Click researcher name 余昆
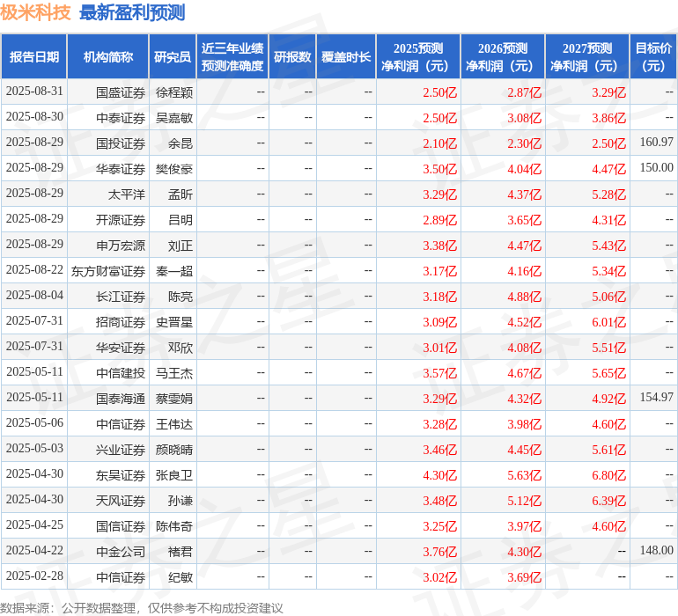 click(181, 143)
